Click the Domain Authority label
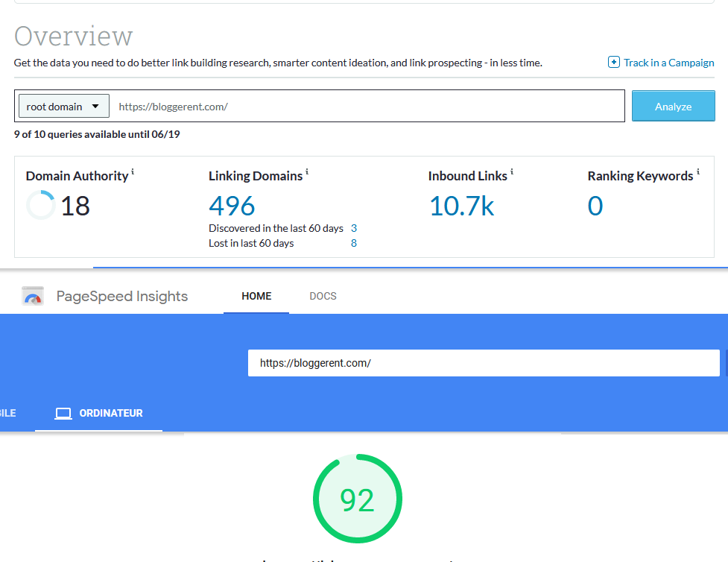This screenshot has height=562, width=728. coord(77,176)
